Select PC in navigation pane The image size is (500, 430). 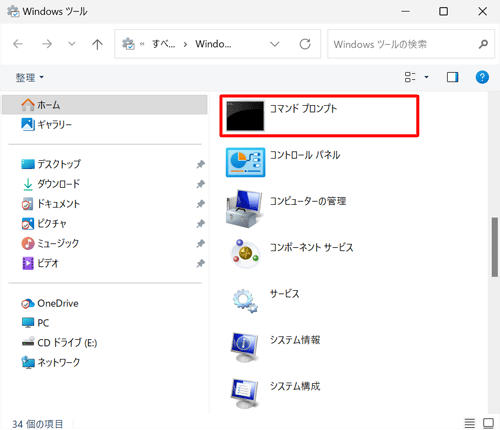pos(35,323)
